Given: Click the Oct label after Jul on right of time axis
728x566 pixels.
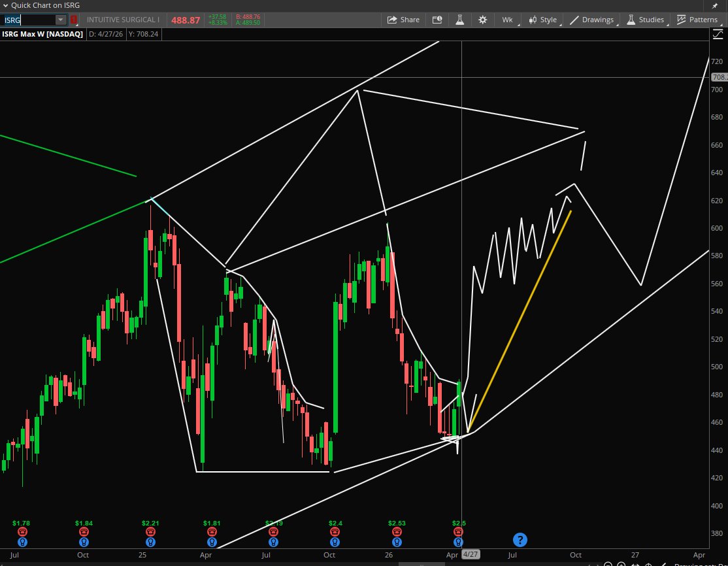Looking at the screenshot, I should (x=576, y=555).
